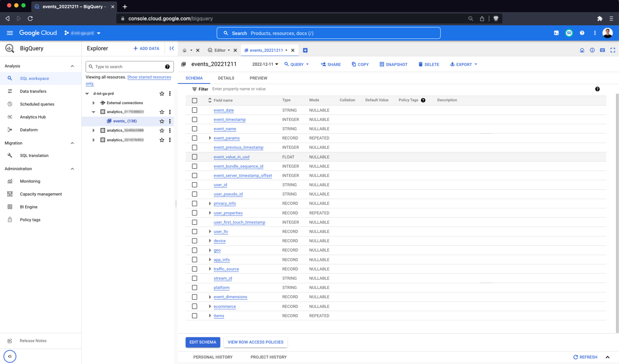
Task: Close the events_20221211 tab
Action: [292, 50]
